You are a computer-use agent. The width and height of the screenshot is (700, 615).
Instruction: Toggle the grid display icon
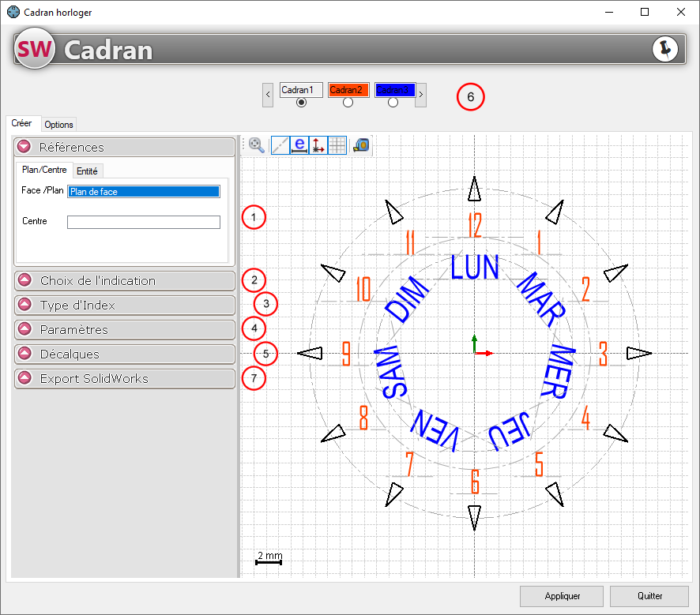coord(337,144)
